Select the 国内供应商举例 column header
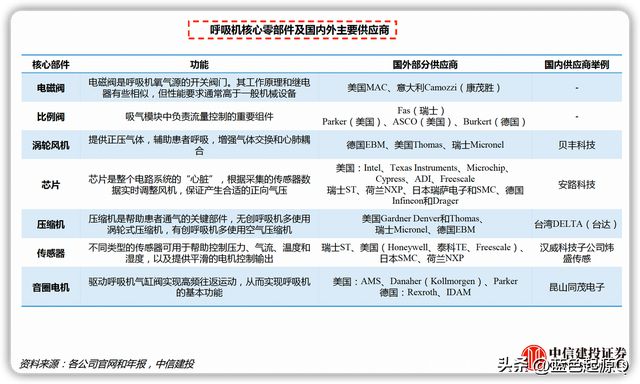This screenshot has width=640, height=384. 577,64
